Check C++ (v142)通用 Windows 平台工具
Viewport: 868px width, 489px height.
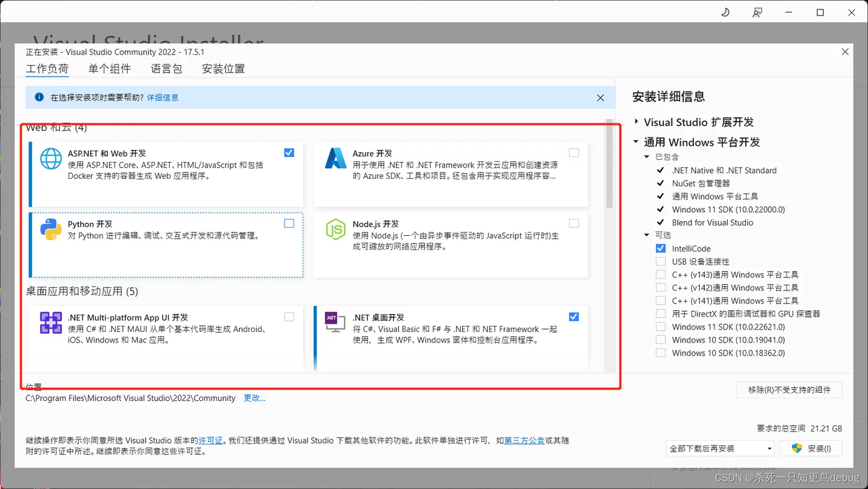coord(660,287)
